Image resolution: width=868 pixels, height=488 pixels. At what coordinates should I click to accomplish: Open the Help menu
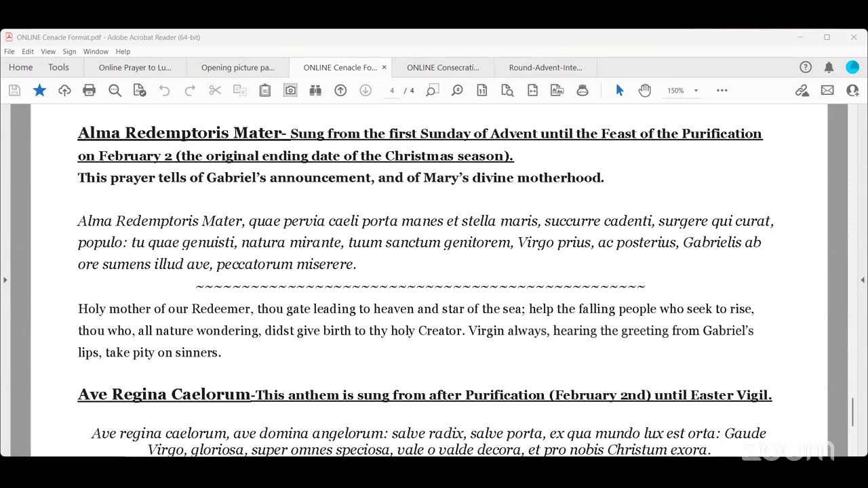pyautogui.click(x=123, y=52)
